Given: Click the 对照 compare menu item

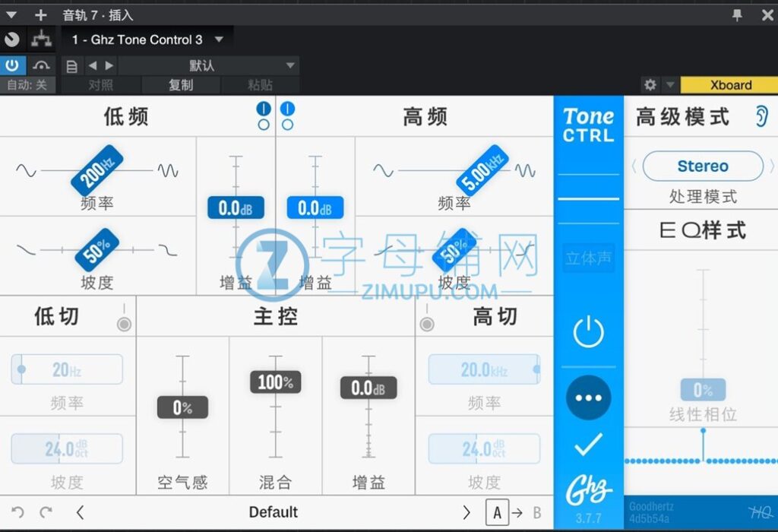Looking at the screenshot, I should point(100,85).
